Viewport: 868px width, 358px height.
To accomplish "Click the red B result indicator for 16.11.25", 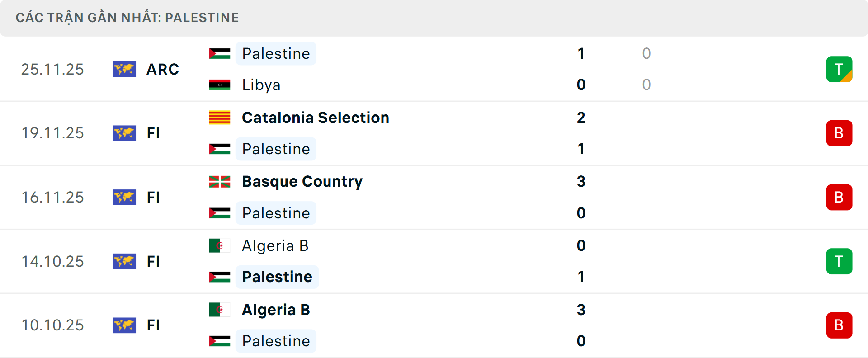I will pyautogui.click(x=839, y=197).
